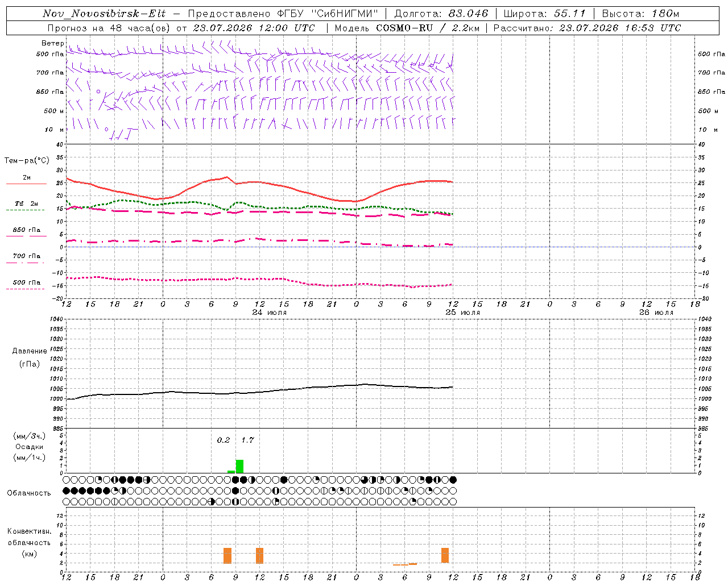The height and width of the screenshot is (582, 728).
Task: Select the 25 июля date label
Action: pos(463,312)
